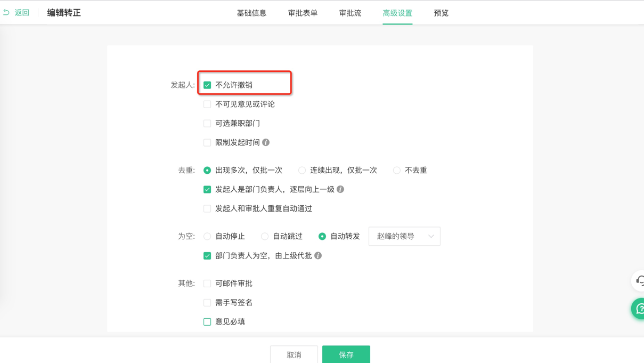Click the 取消 button
This screenshot has height=363, width=644.
294,354
